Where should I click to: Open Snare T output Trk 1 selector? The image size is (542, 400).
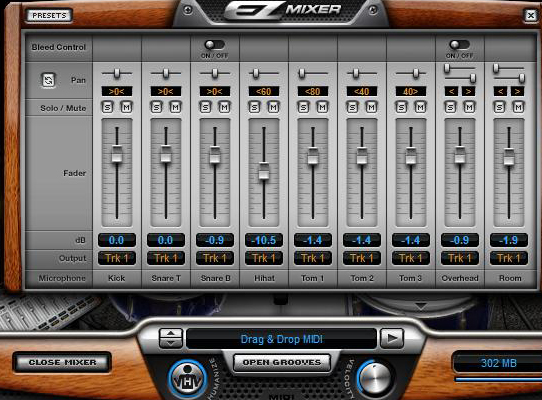(x=166, y=258)
